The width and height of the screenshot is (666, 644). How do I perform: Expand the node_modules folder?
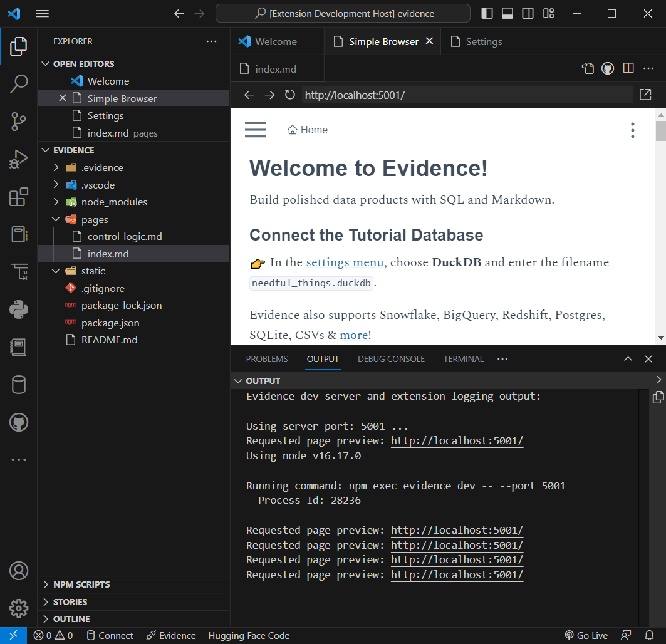(56, 202)
